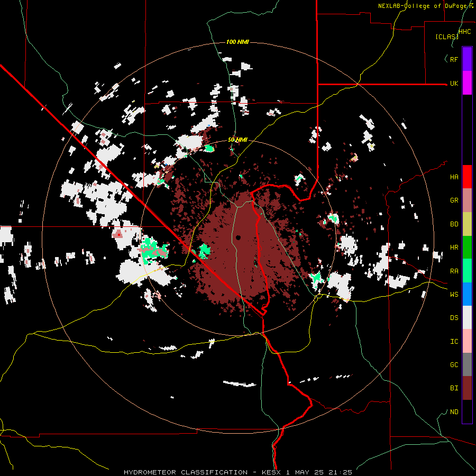Click the dark red BI legend swatch

pos(467,388)
